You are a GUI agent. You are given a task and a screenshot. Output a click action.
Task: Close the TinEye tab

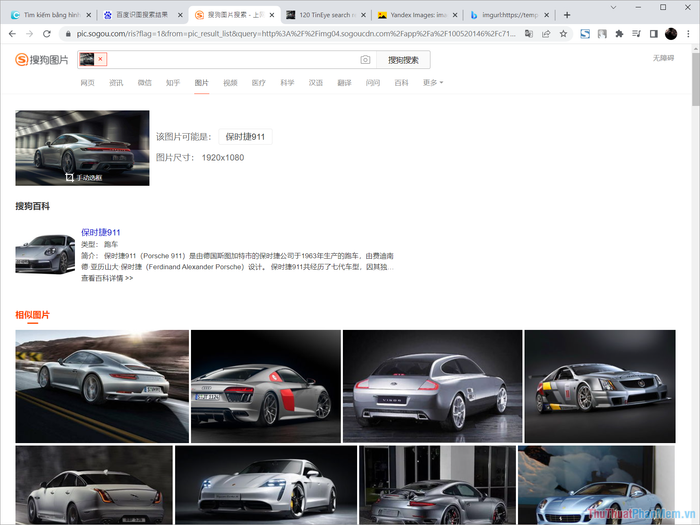pyautogui.click(x=363, y=15)
